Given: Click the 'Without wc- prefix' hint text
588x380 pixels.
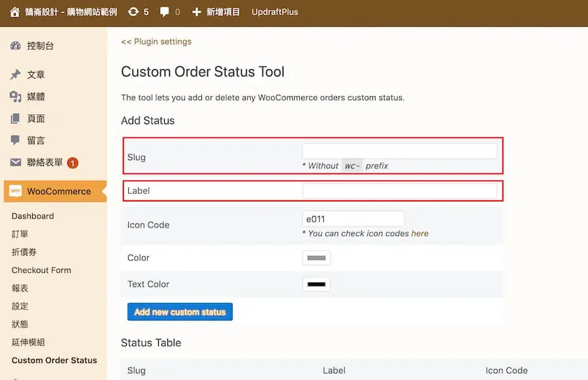Looking at the screenshot, I should (x=346, y=165).
